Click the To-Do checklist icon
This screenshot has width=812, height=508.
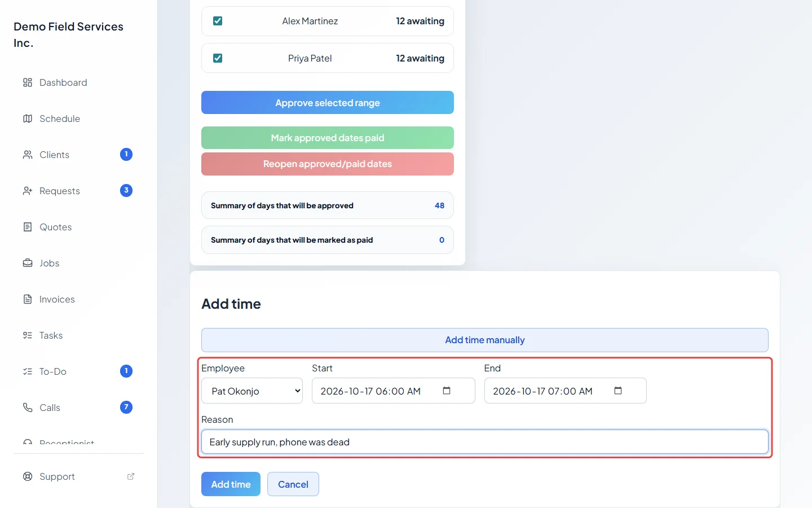coord(28,371)
